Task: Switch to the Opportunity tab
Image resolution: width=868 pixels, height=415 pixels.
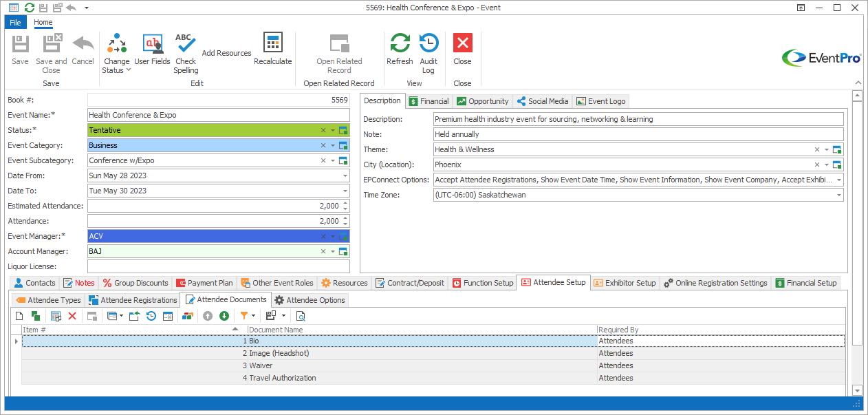Action: point(483,101)
